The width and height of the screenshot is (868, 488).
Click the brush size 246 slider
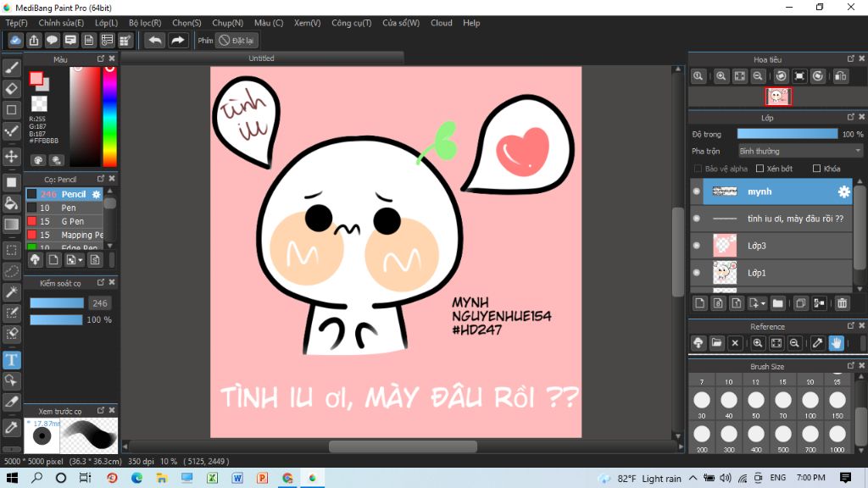pyautogui.click(x=57, y=303)
